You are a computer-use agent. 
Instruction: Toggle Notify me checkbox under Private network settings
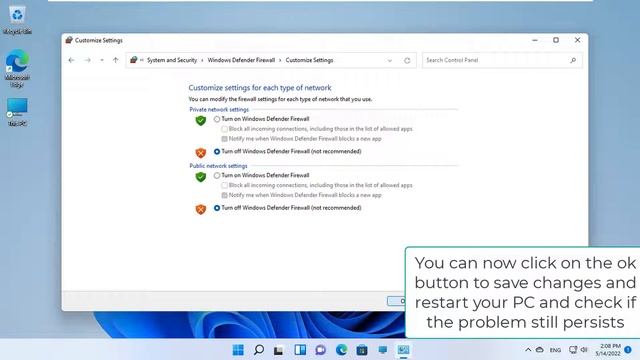[224, 139]
